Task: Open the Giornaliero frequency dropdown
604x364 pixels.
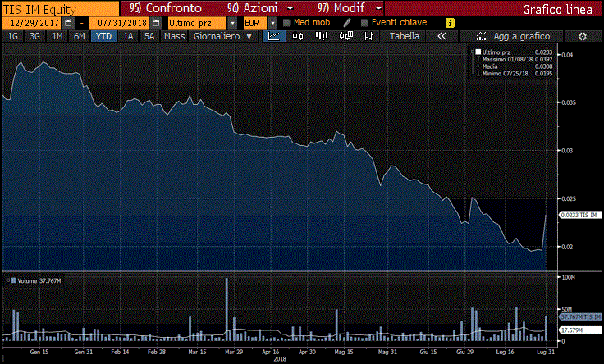Action: (223, 36)
